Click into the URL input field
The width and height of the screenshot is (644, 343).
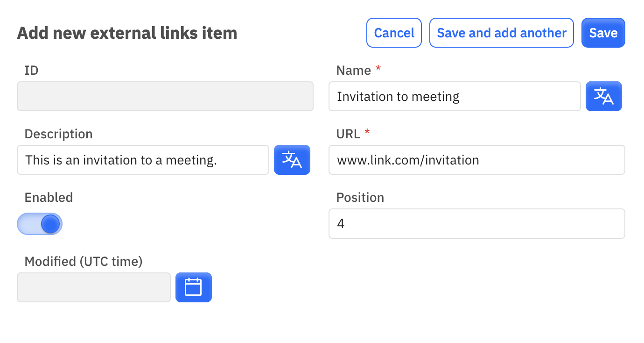pyautogui.click(x=477, y=160)
